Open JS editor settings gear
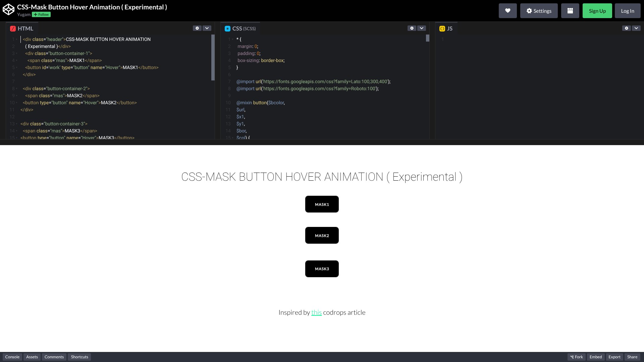Viewport: 644px width, 362px height. [x=627, y=28]
